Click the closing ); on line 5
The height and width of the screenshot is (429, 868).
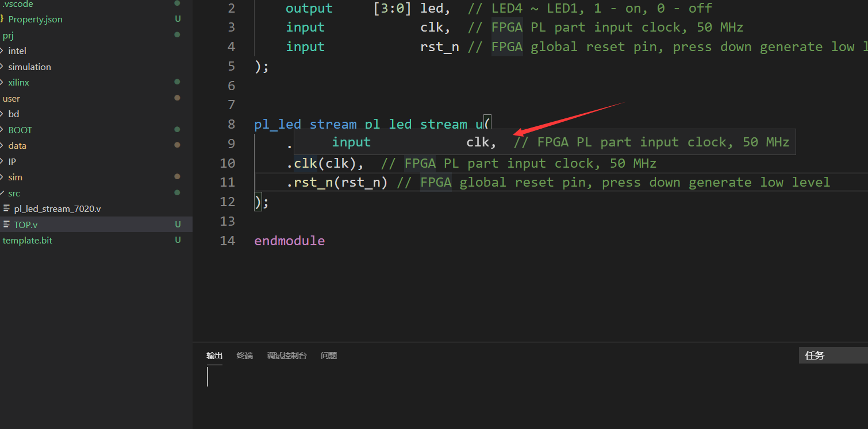point(262,67)
